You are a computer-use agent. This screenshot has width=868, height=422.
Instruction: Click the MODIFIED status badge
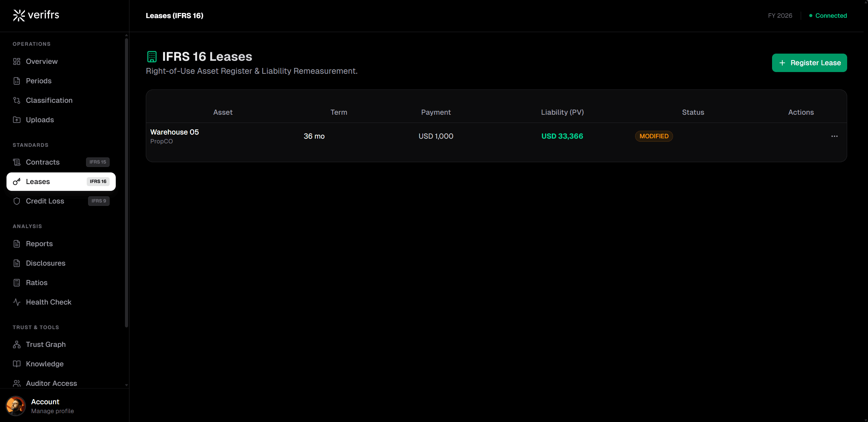(x=654, y=136)
